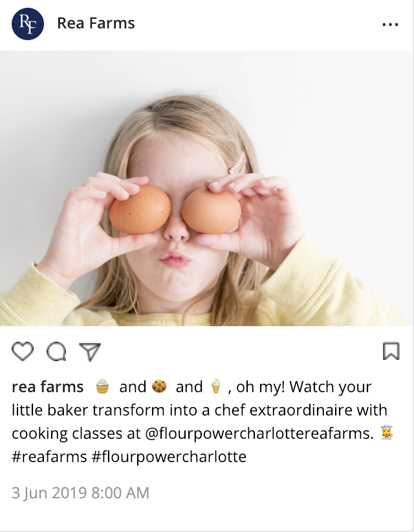The height and width of the screenshot is (532, 414).
Task: Click the 3 Jun 2019 8:00 AM timestamp
Action: tap(80, 493)
